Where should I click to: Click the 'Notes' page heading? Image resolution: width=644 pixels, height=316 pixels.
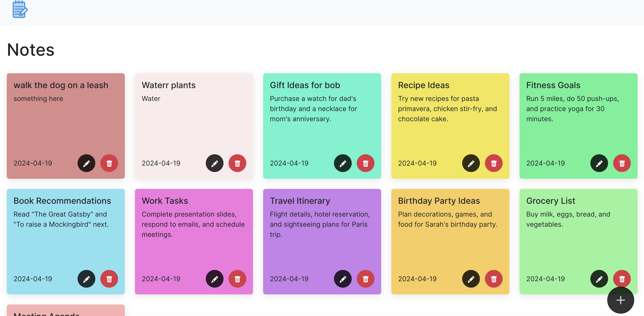[31, 50]
